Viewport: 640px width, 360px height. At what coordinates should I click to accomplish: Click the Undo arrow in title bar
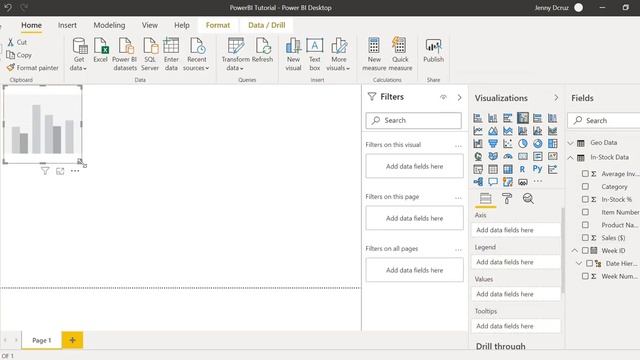(8, 7)
